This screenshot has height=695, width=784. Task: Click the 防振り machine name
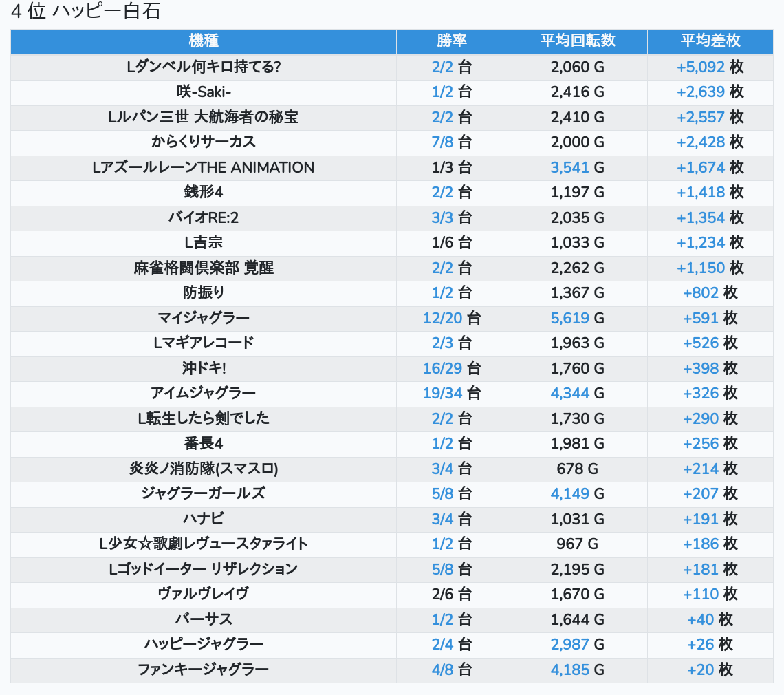(204, 292)
